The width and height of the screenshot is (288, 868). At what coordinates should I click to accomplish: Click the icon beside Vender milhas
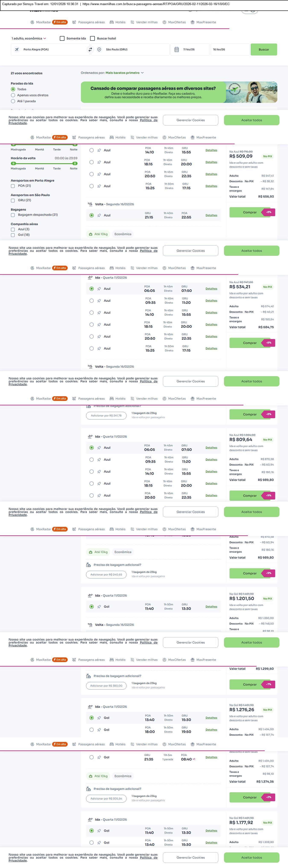tap(132, 22)
